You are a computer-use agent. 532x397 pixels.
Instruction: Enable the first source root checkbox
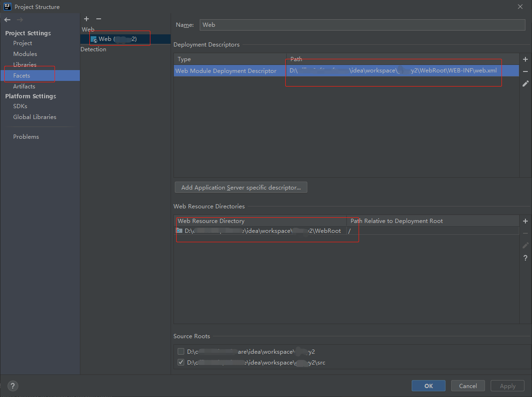point(181,351)
